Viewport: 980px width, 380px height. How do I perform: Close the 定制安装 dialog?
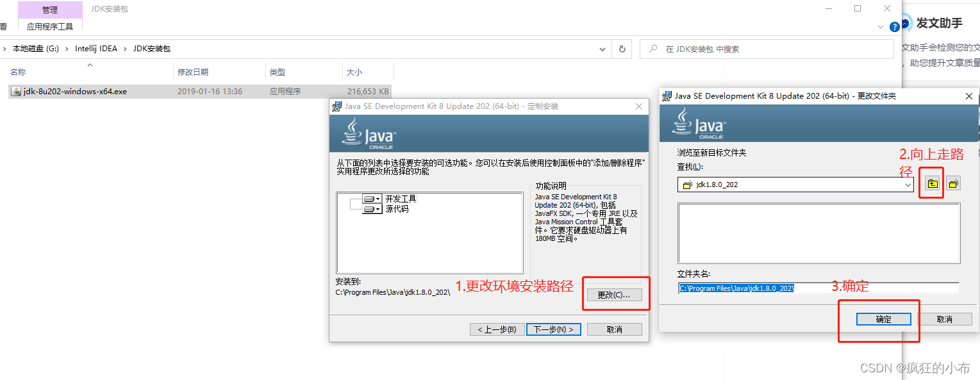(x=639, y=106)
